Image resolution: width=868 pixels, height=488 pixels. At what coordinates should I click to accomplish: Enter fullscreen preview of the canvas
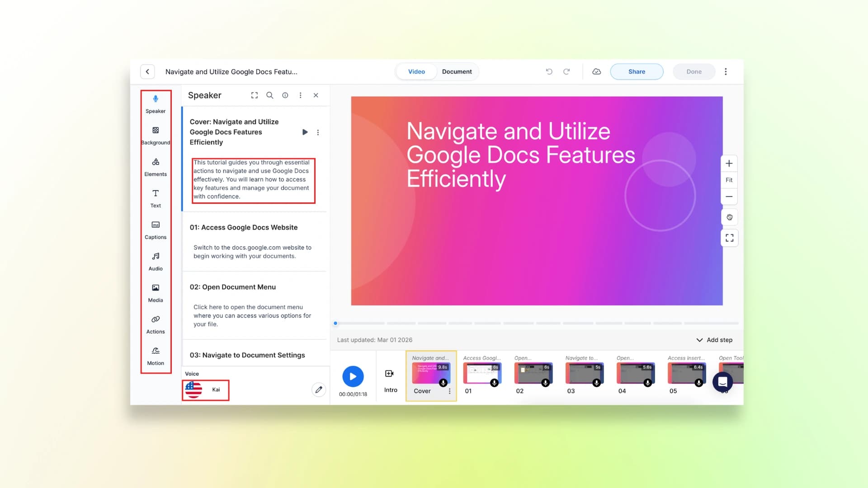(x=729, y=238)
